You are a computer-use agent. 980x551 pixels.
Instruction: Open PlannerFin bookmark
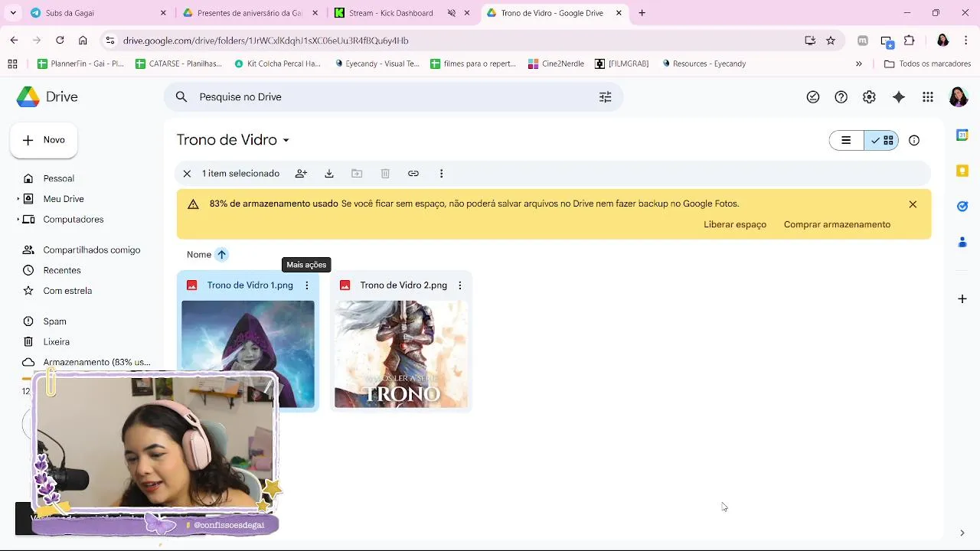point(80,64)
